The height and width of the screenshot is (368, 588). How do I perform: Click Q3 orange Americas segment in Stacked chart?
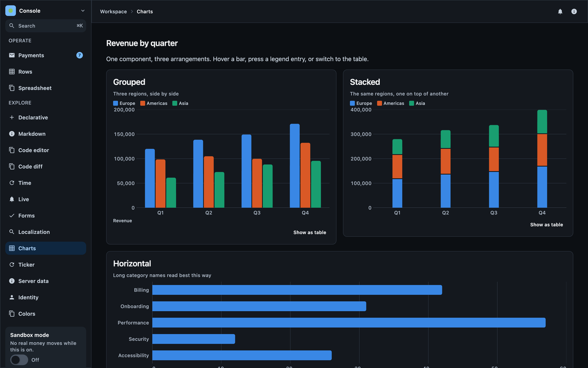click(494, 159)
